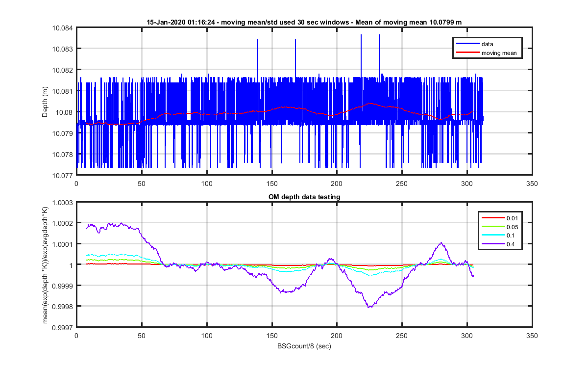The image size is (588, 368).
Task: Click the 'moving mean' legend entry
Action: (x=499, y=53)
